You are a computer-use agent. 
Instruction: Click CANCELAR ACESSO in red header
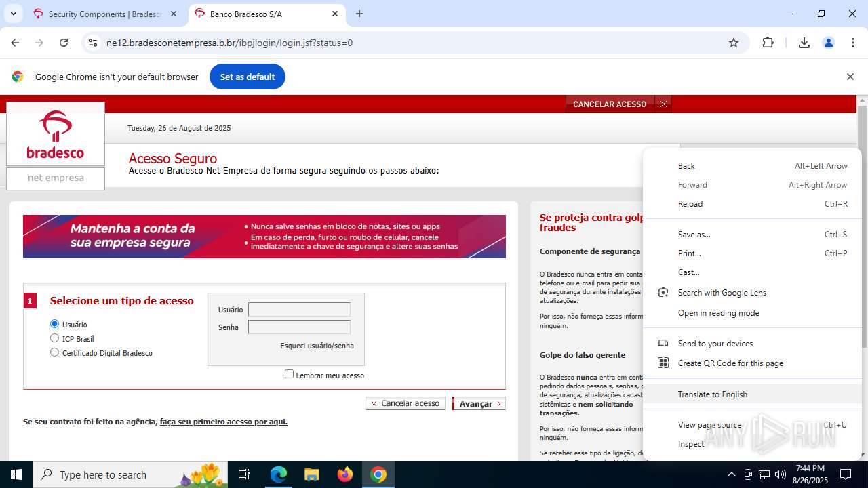point(610,104)
